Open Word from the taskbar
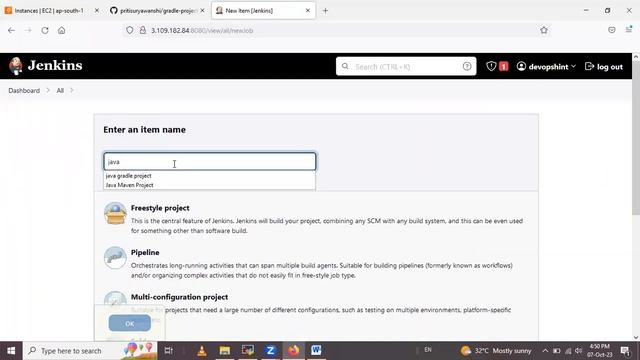Viewport: 640px width, 360px height. click(316, 351)
